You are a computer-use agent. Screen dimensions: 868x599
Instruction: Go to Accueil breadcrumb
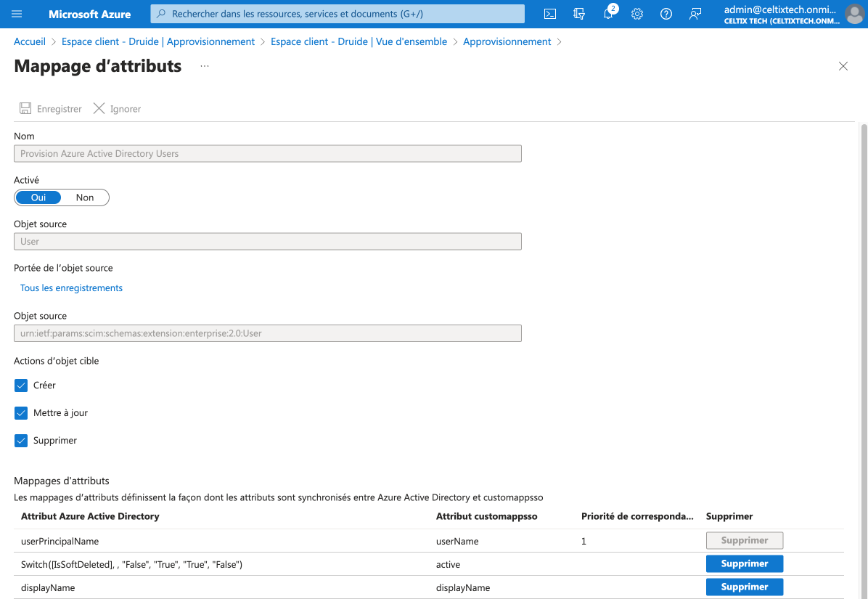pyautogui.click(x=30, y=41)
